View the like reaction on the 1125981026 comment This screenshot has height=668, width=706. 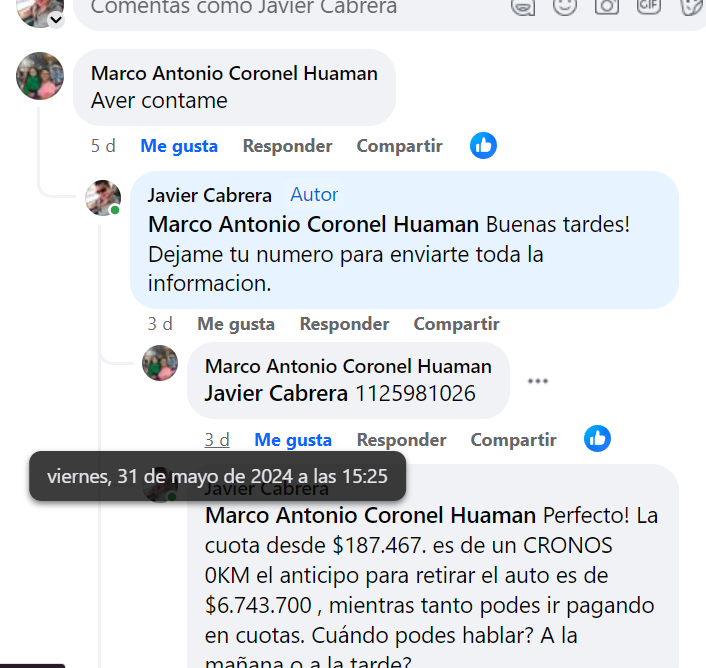597,438
